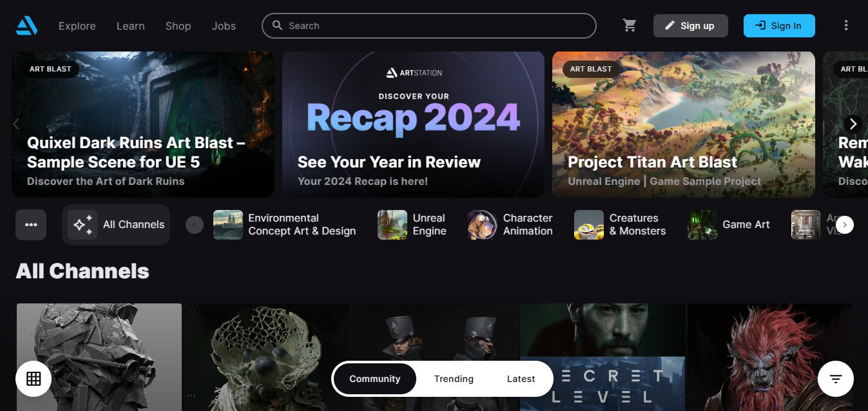Click the ART BLAST tag on Dark Ruins
Screen dimensions: 868x411
(x=50, y=69)
